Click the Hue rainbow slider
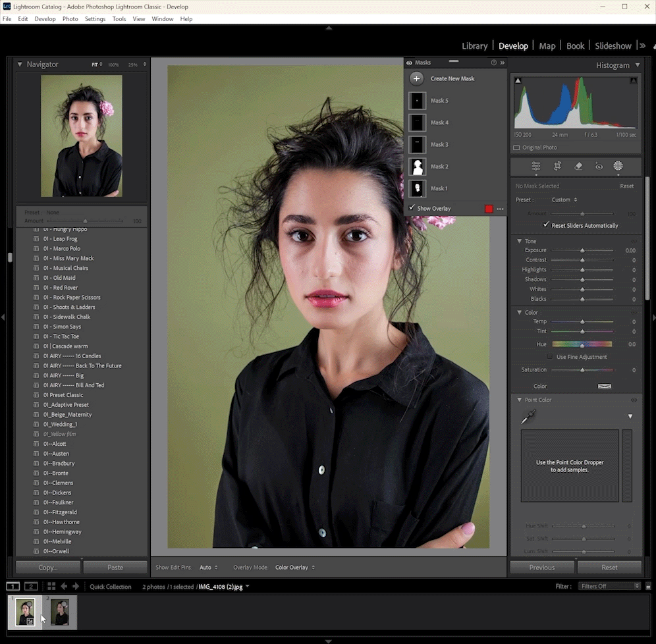The image size is (656, 644). [x=582, y=344]
